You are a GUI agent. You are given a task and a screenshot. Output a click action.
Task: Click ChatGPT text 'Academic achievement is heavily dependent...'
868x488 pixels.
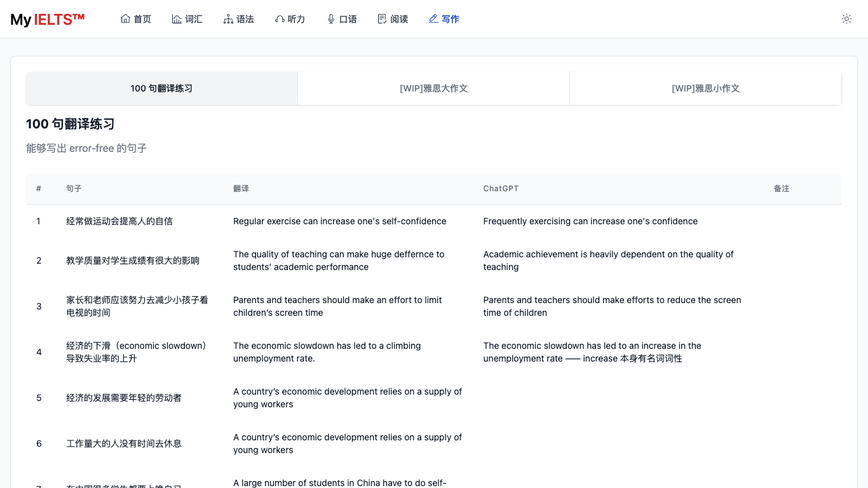[609, 261]
